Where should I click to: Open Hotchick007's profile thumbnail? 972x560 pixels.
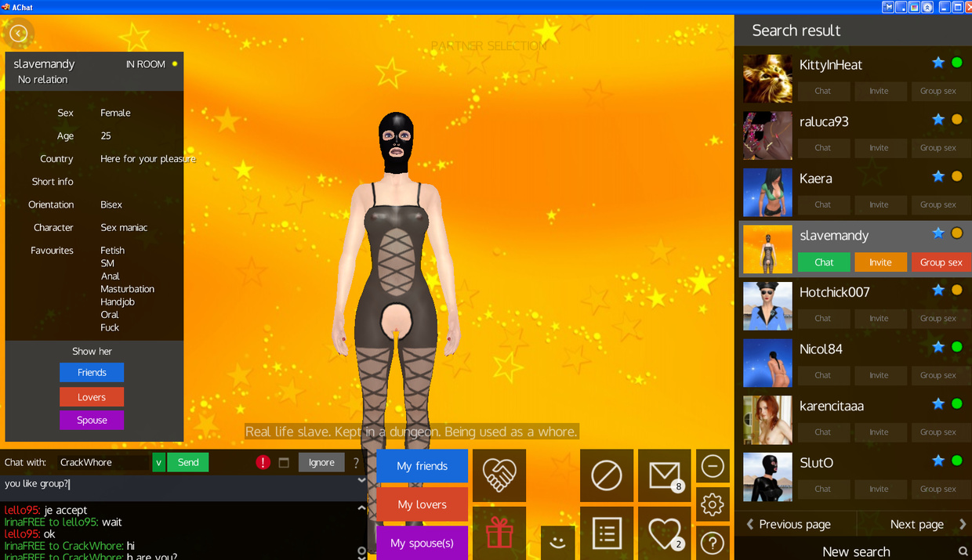[x=767, y=305]
